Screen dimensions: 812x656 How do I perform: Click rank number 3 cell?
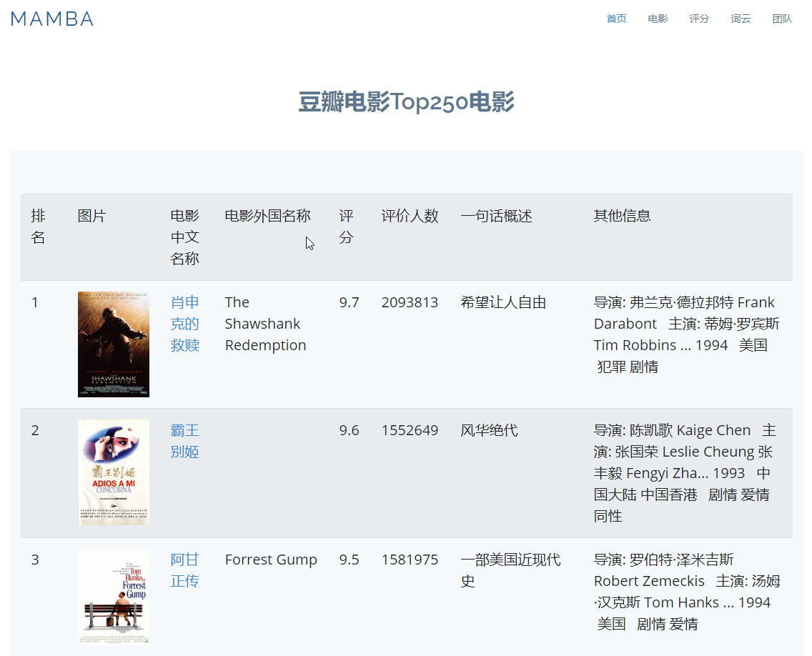[x=35, y=560]
